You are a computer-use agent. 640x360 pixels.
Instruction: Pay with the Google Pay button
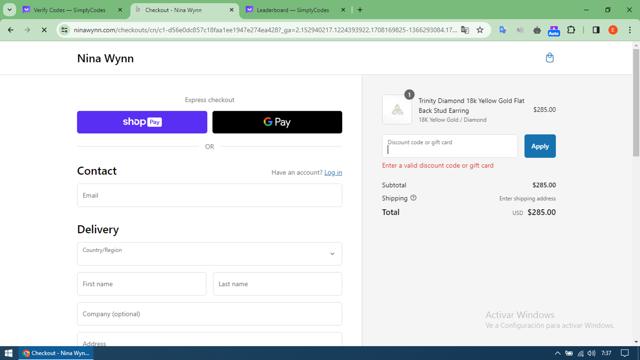point(277,122)
